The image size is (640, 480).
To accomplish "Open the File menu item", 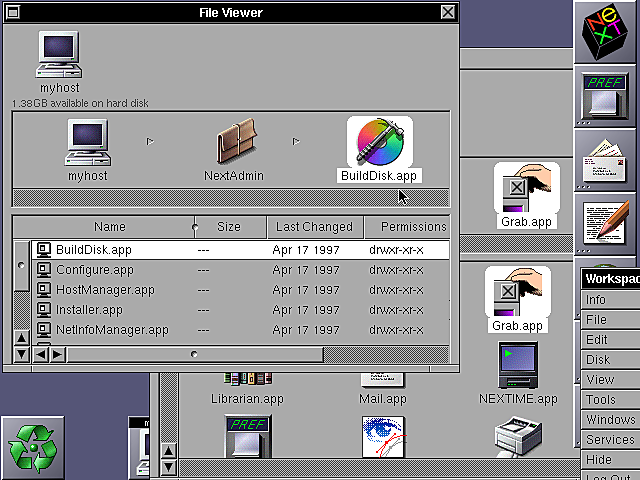I will 610,320.
